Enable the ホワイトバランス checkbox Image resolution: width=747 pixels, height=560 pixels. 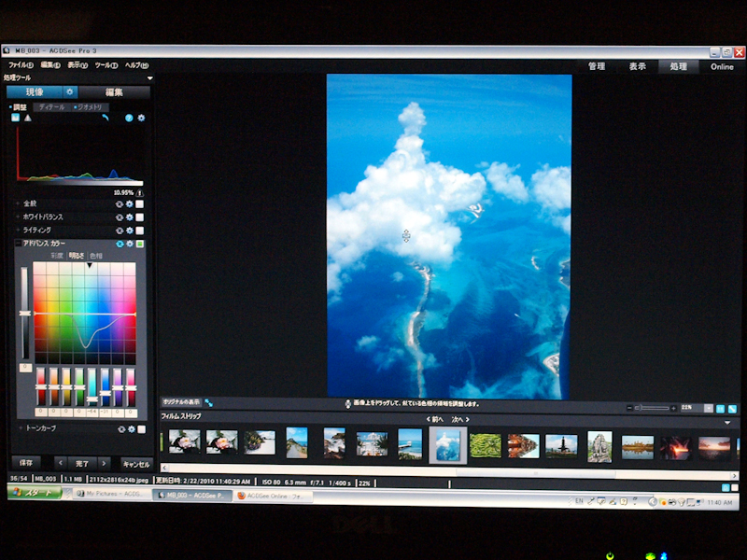(x=140, y=217)
